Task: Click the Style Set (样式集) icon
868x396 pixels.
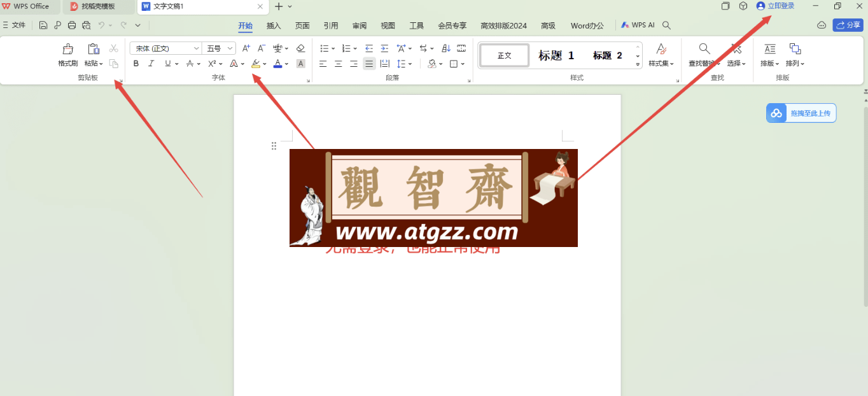Action: (x=661, y=49)
